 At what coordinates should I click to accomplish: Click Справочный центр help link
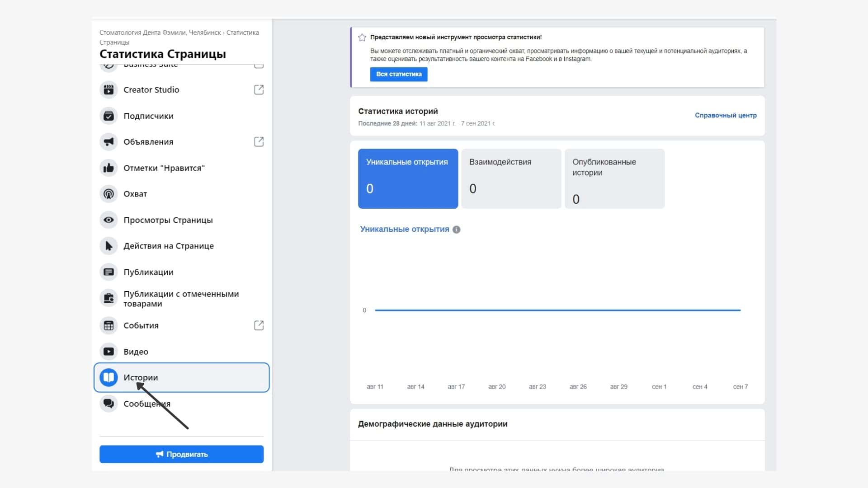point(726,115)
